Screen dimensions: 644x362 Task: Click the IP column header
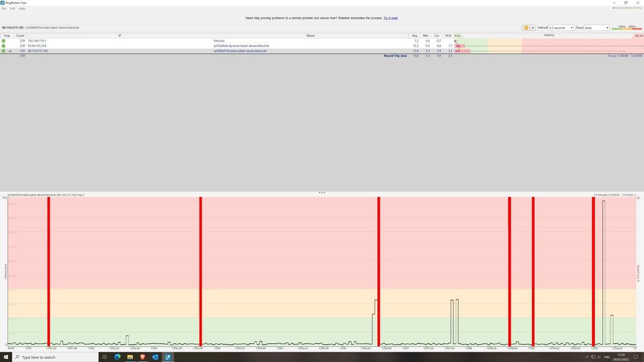click(119, 35)
